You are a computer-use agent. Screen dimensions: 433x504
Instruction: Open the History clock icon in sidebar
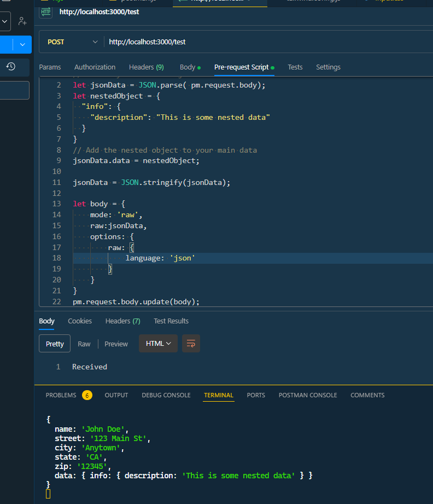coord(10,67)
